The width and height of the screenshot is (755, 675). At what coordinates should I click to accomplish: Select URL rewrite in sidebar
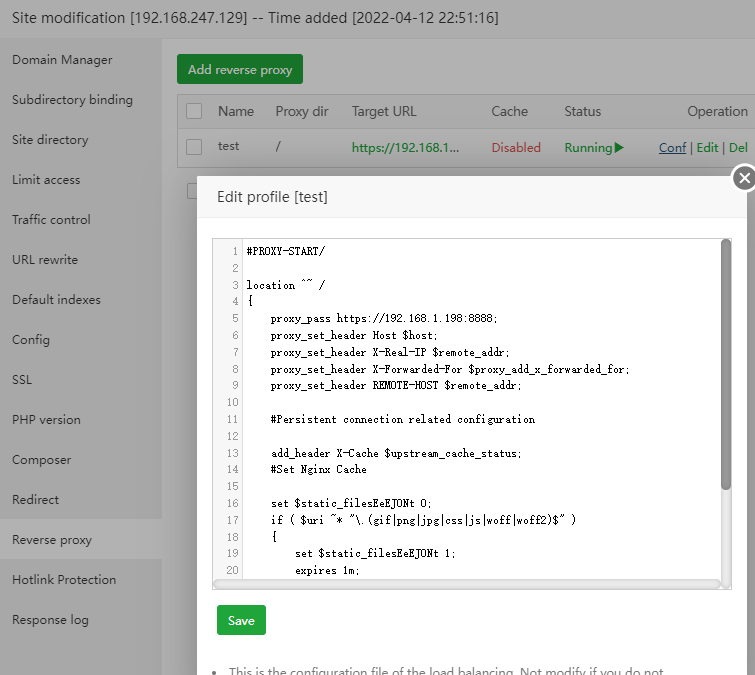(45, 260)
